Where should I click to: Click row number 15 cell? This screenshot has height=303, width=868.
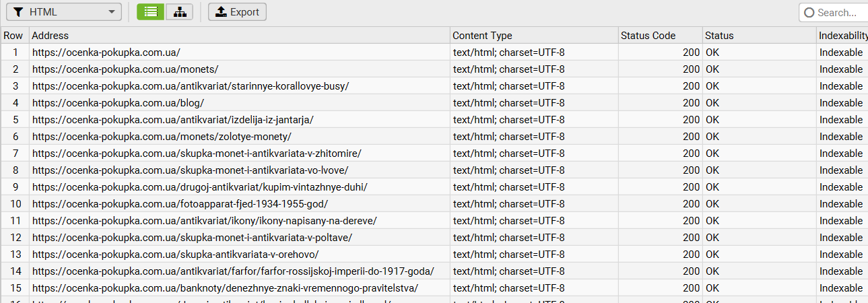coord(15,288)
